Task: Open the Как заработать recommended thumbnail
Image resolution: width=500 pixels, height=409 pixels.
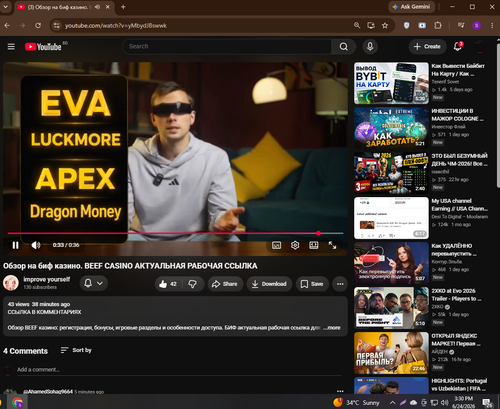Action: tap(391, 128)
